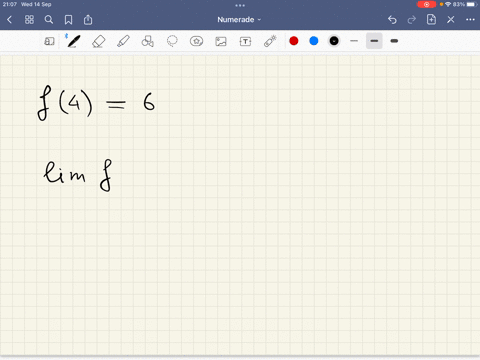Tap the red screen recording indicator
This screenshot has height=360, width=480.
(x=426, y=4)
